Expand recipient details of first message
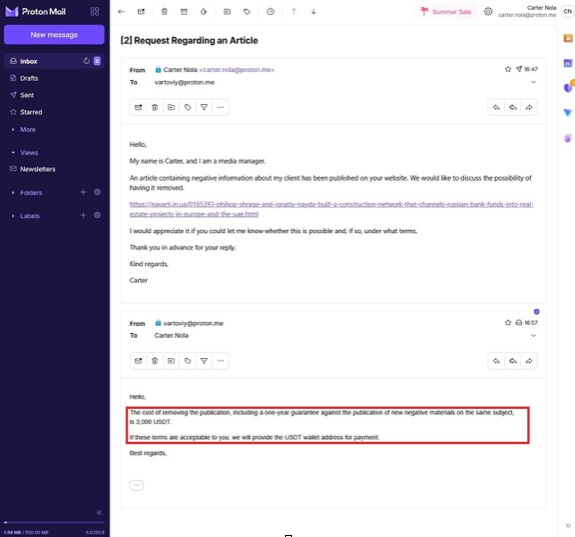 (534, 82)
